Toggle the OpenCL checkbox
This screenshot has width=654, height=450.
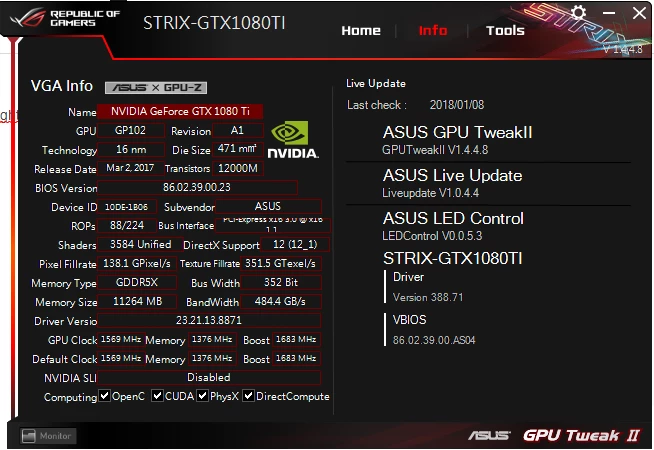click(x=105, y=395)
